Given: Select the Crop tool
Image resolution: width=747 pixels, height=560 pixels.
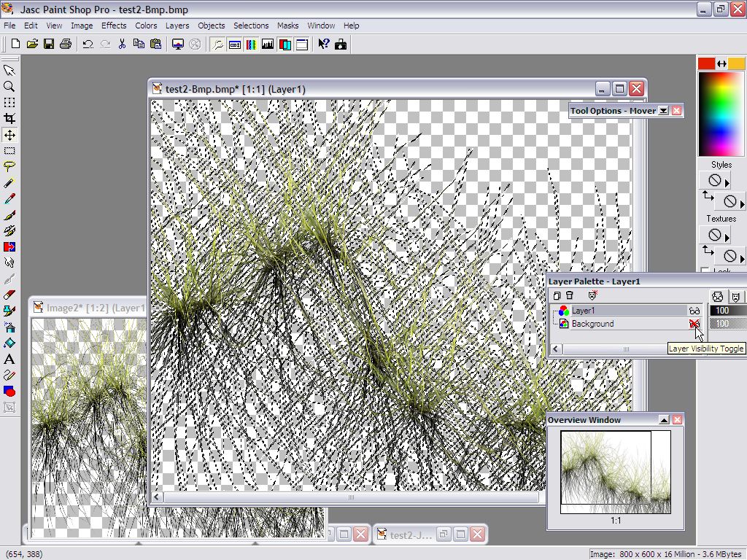Looking at the screenshot, I should point(9,118).
